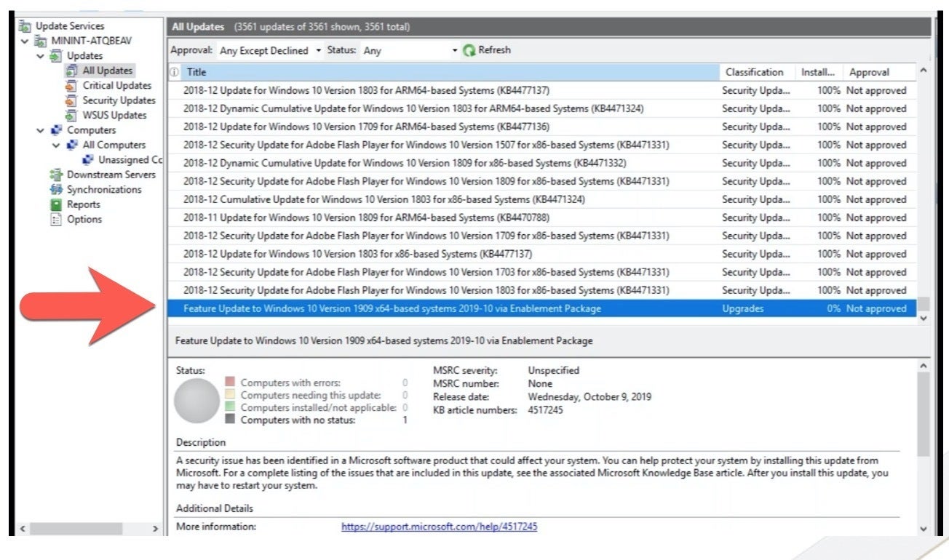Select WSUS Updates in the tree

coord(114,116)
